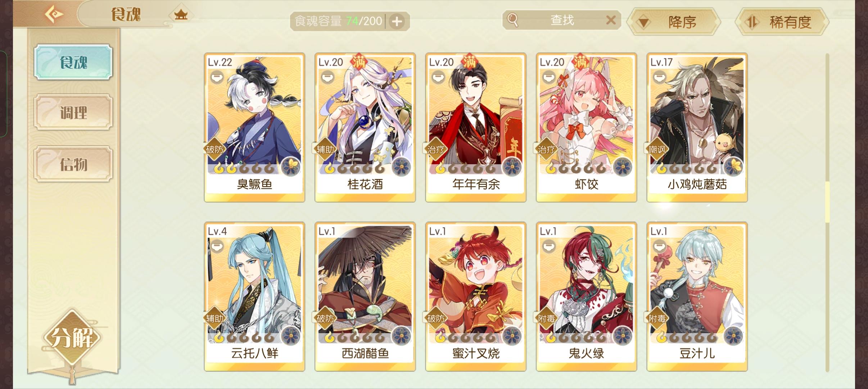This screenshot has width=868, height=389.
Task: Click the 治疗 badge on 虾饺 card
Action: (546, 149)
